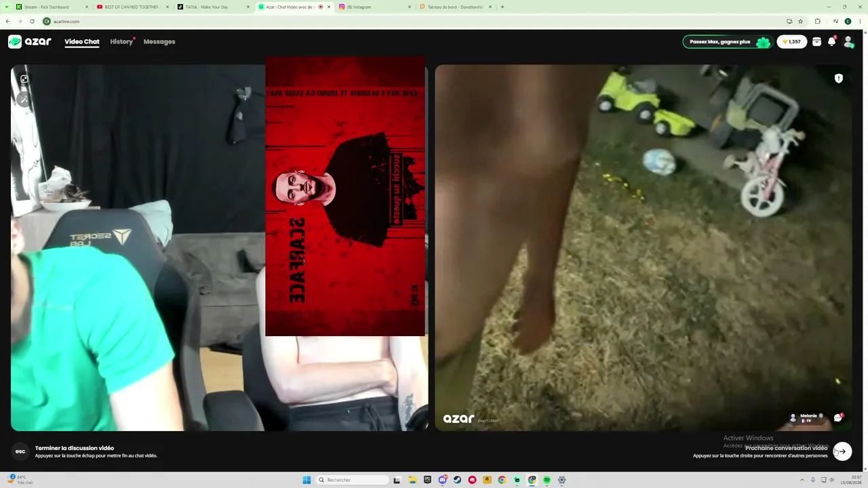Open Epic Games Launcher from the taskbar
Screen dimensions: 868x488
click(x=427, y=480)
